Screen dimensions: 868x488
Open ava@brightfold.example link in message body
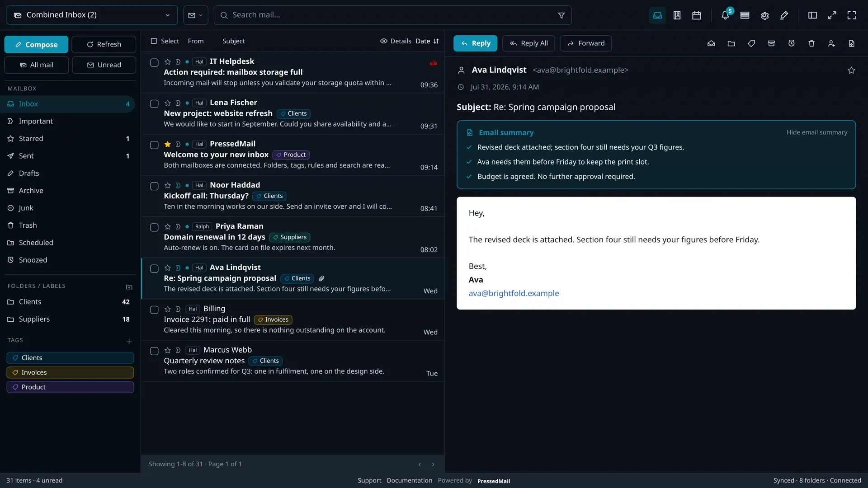pos(514,293)
